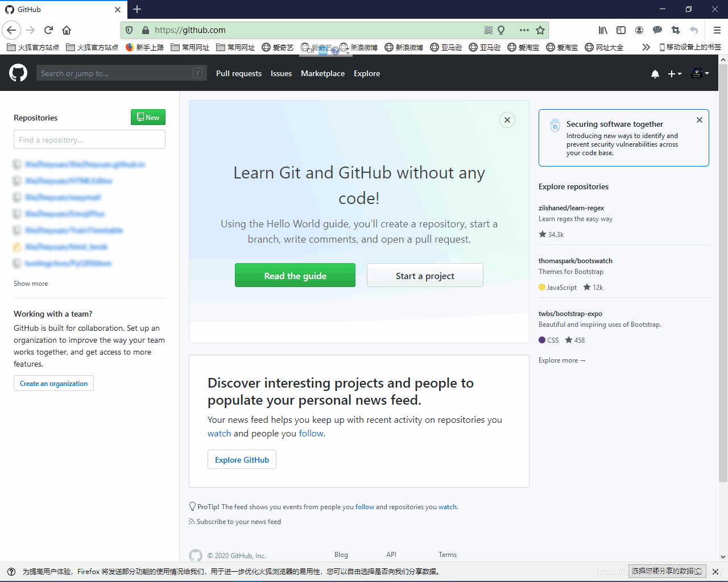Click the page vertical scrollbar
728x582 pixels.
click(723, 274)
